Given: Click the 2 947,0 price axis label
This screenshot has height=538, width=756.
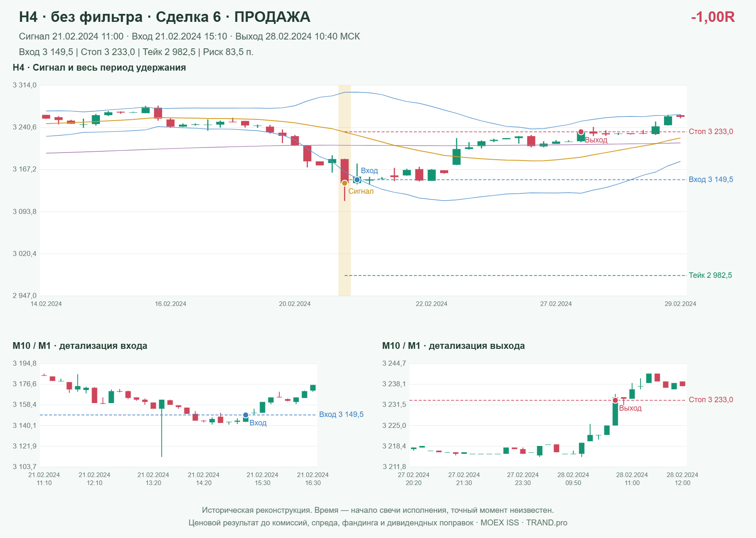Looking at the screenshot, I should 24,296.
